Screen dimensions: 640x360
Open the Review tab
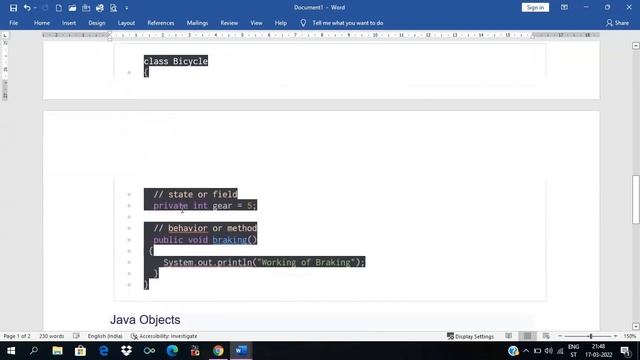[x=229, y=23]
